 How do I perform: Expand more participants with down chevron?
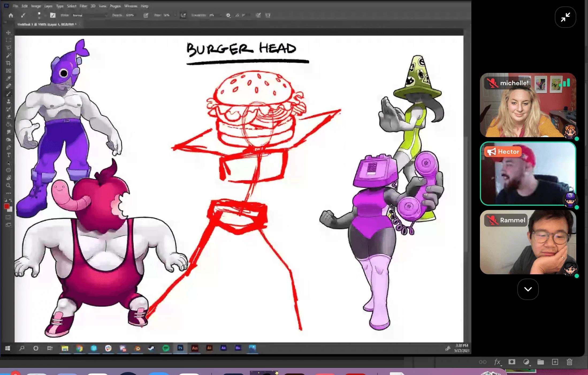pos(528,289)
